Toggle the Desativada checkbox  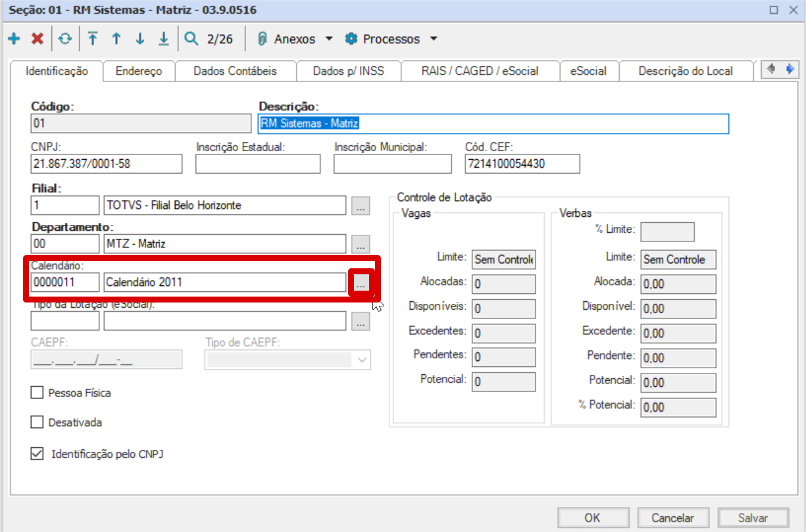(37, 423)
